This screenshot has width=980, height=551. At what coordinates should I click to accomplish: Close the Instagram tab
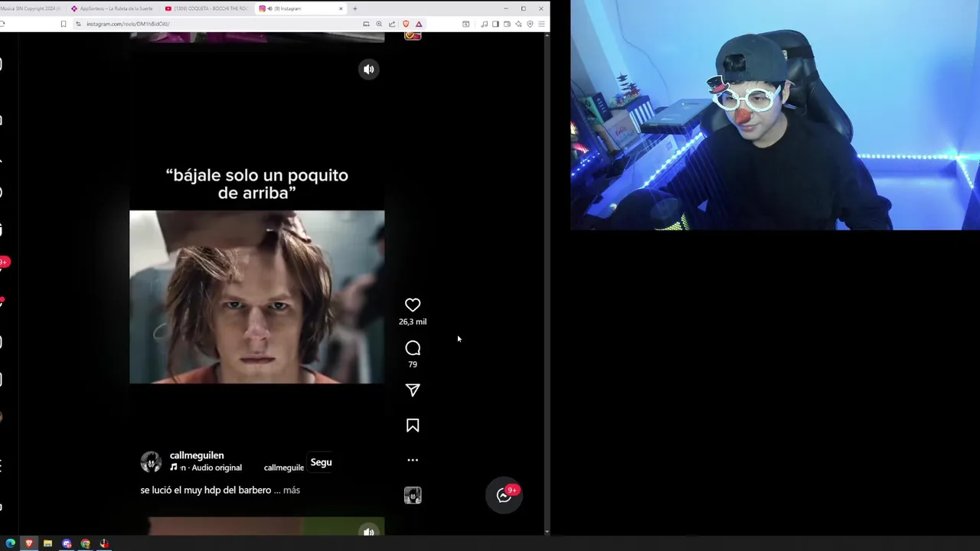(x=341, y=8)
